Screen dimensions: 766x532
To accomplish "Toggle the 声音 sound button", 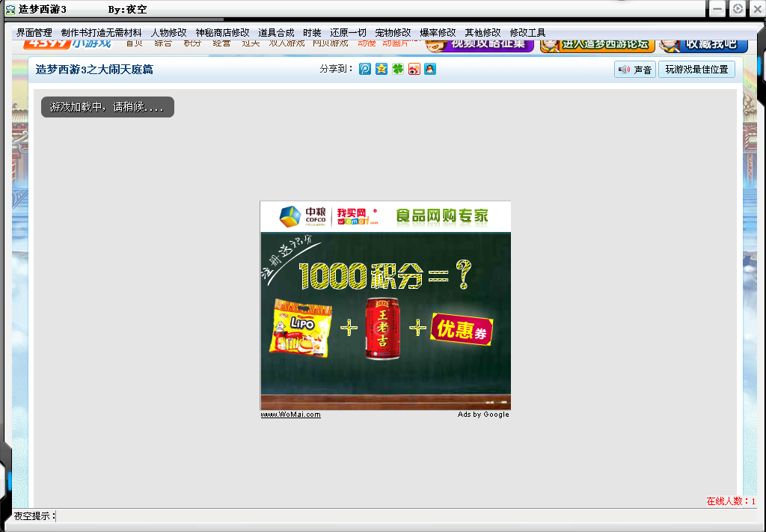I will tap(634, 70).
